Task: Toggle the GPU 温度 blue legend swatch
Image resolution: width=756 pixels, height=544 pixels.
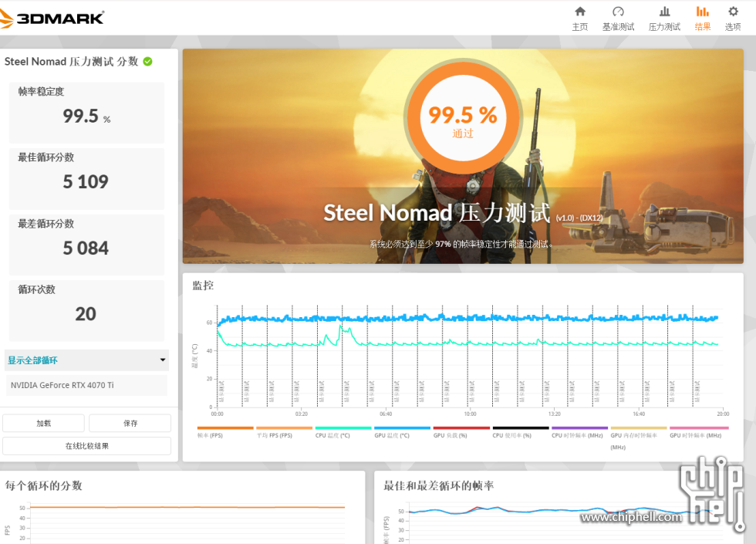Action: (x=402, y=427)
